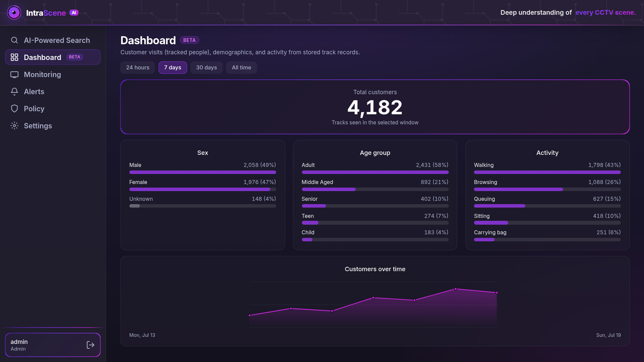Click the Adult age progress bar
Image resolution: width=644 pixels, height=362 pixels.
tap(375, 172)
